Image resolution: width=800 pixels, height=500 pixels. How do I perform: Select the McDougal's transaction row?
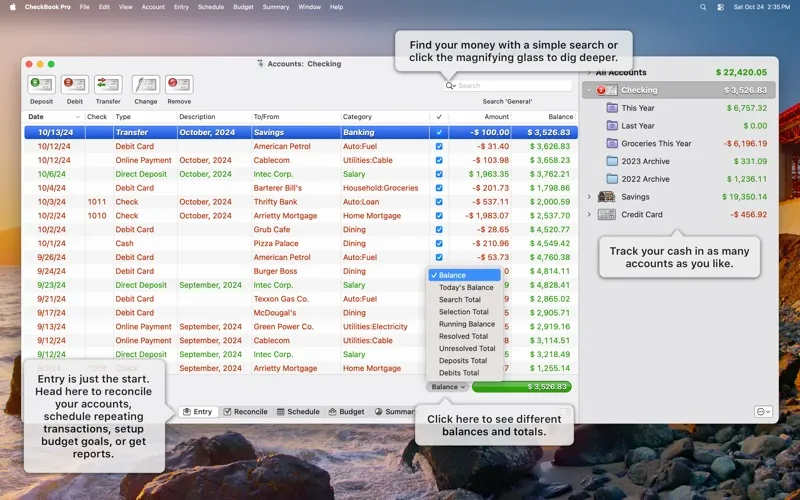click(x=301, y=313)
